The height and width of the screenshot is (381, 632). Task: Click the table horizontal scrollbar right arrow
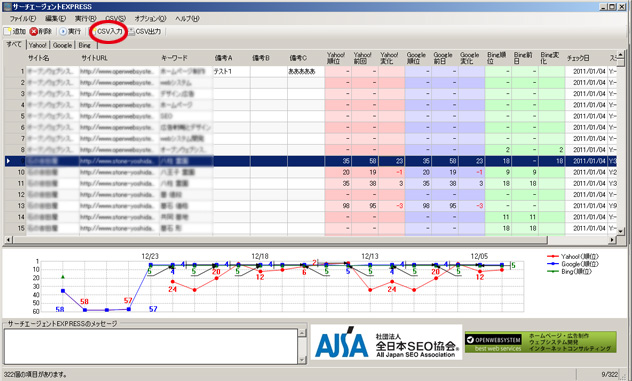coord(612,240)
